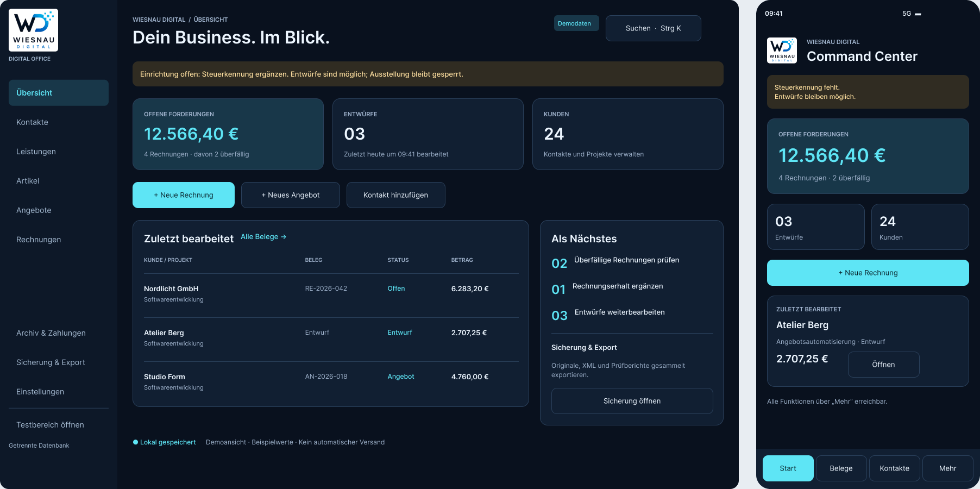
Task: Open the Offene Forderungen card on desktop
Action: point(228,134)
